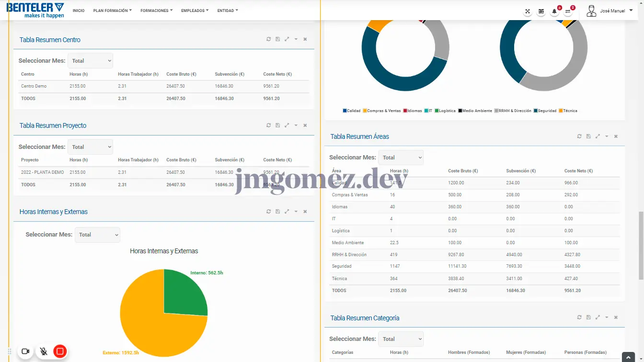Open the month dropdown in Tabla Resumen Áreas
The image size is (644, 362).
click(401, 158)
